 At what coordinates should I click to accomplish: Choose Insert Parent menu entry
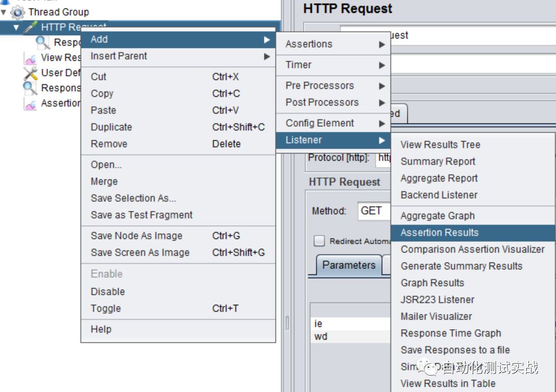178,56
